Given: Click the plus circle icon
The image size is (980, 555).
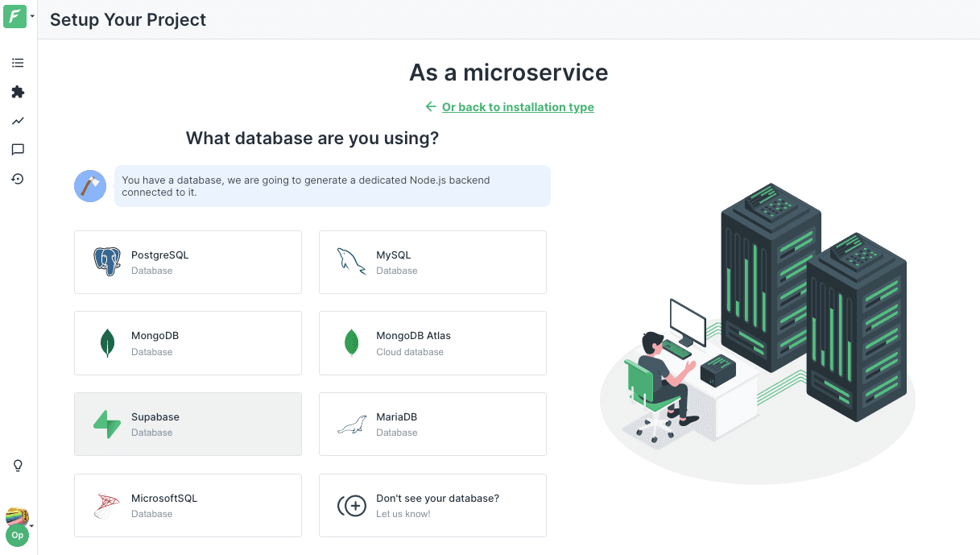Looking at the screenshot, I should point(352,506).
